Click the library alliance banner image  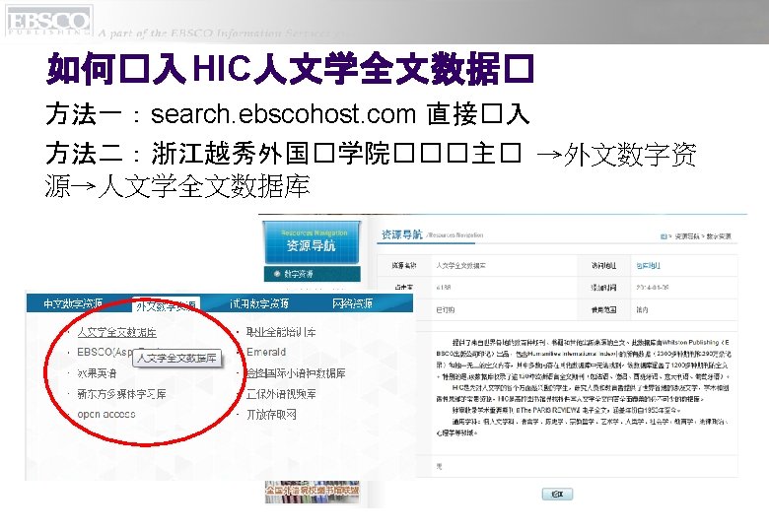click(x=312, y=492)
